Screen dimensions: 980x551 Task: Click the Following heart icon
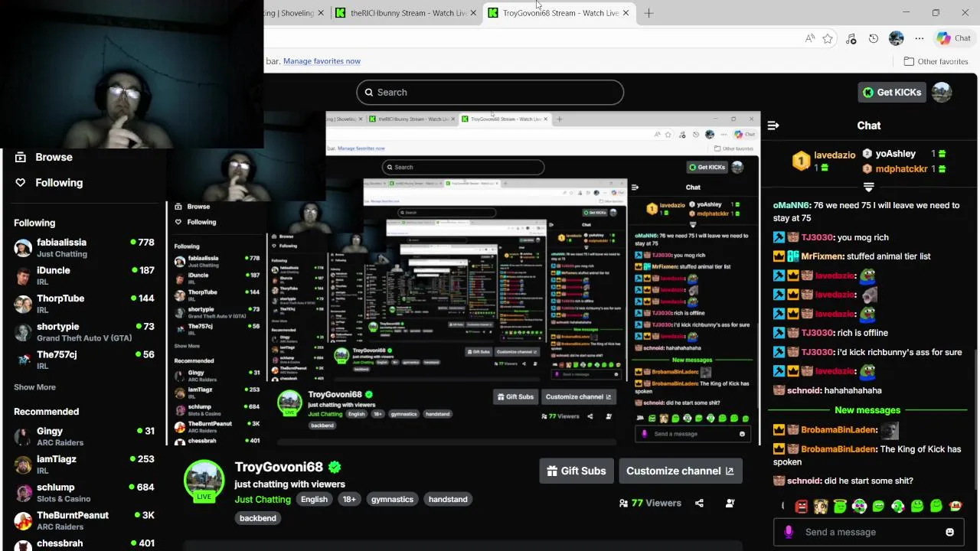(21, 182)
